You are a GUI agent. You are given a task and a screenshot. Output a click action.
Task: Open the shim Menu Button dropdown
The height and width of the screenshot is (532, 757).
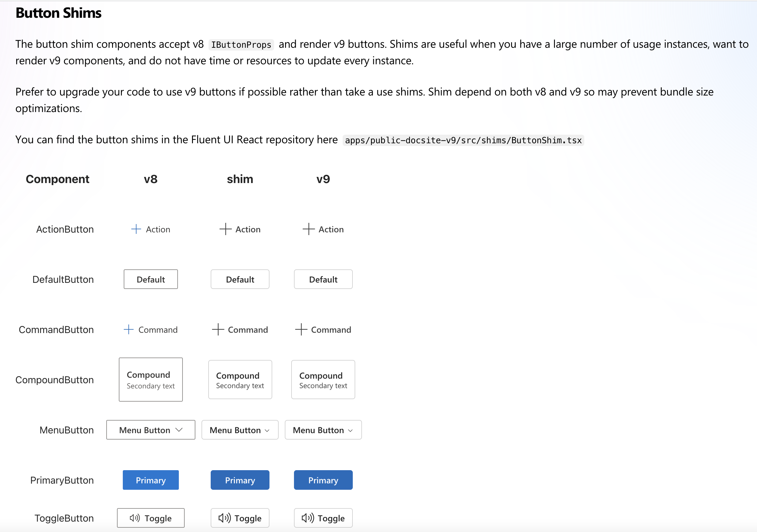(240, 430)
